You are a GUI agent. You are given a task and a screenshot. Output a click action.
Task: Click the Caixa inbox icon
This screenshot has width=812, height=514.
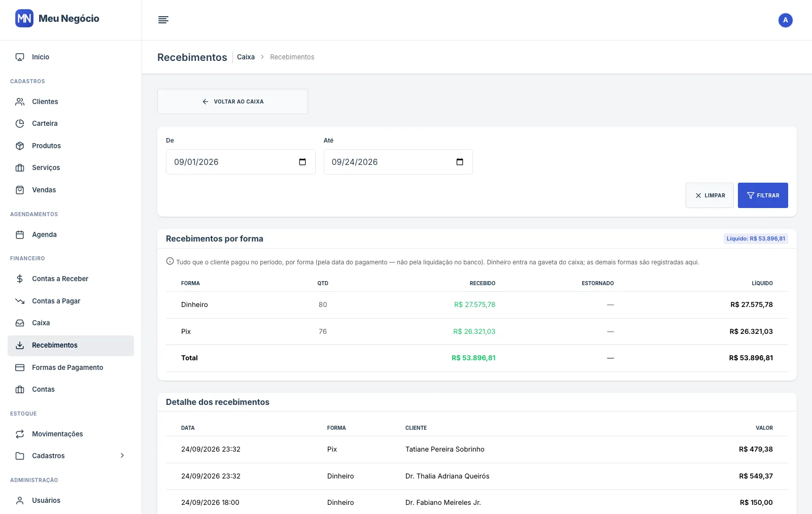coord(20,323)
